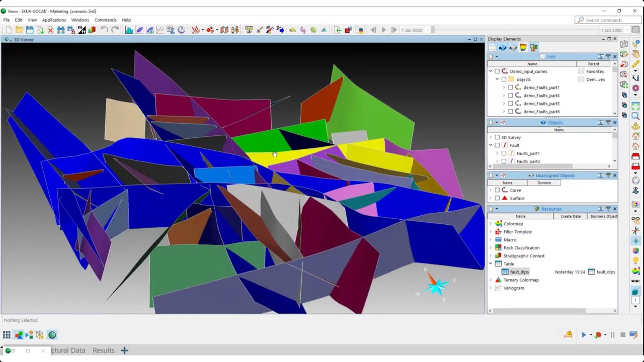The width and height of the screenshot is (644, 362).
Task: Open the Commands menu
Action: (105, 20)
